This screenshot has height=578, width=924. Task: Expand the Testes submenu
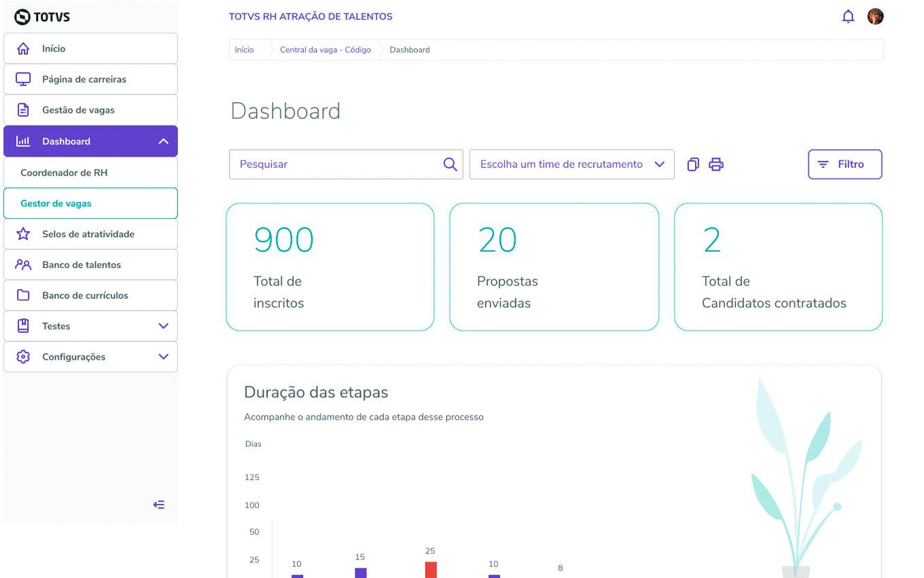[x=163, y=326]
